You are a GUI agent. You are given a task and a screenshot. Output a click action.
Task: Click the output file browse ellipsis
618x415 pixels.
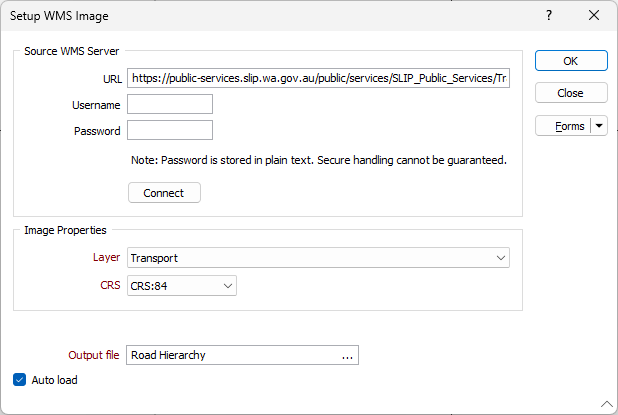pyautogui.click(x=347, y=355)
